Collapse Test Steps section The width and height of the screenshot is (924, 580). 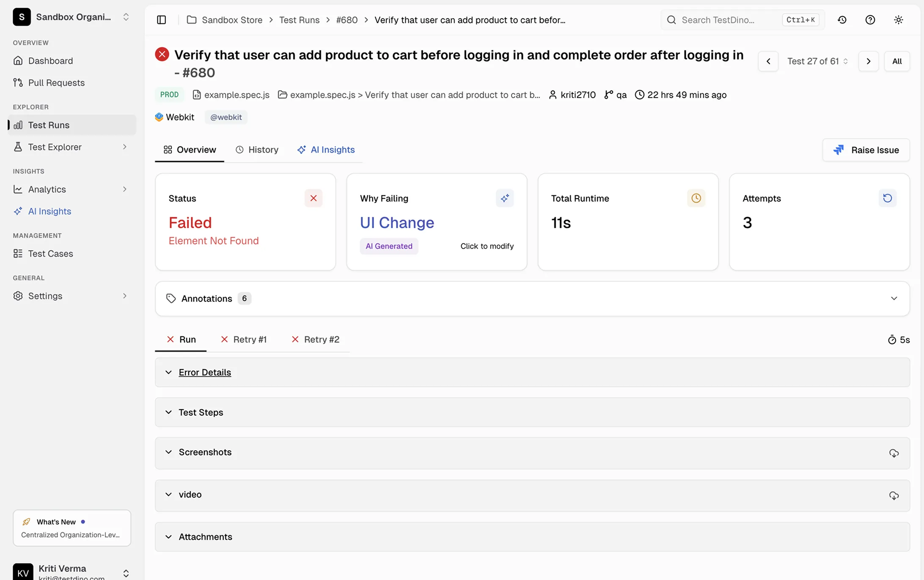coord(532,412)
